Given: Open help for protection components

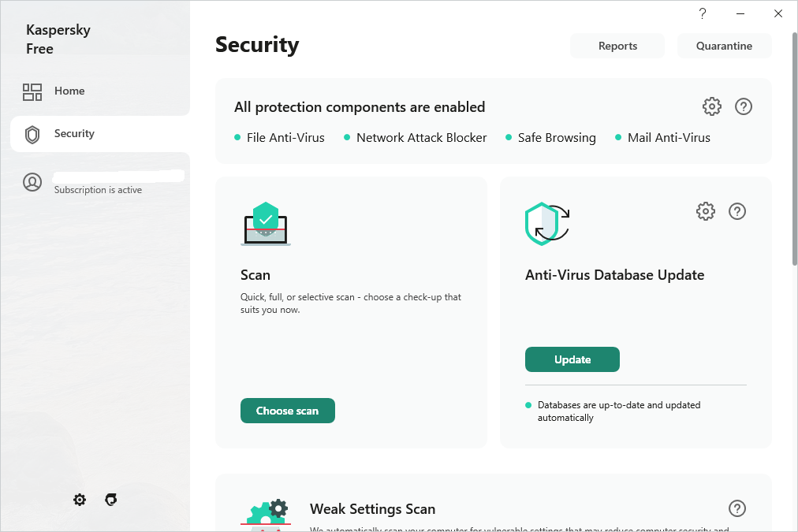Looking at the screenshot, I should 743,106.
